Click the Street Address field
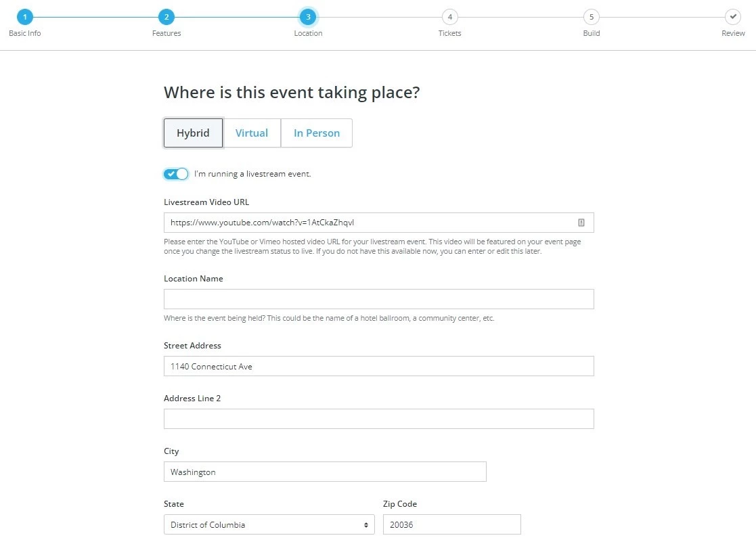 point(378,366)
